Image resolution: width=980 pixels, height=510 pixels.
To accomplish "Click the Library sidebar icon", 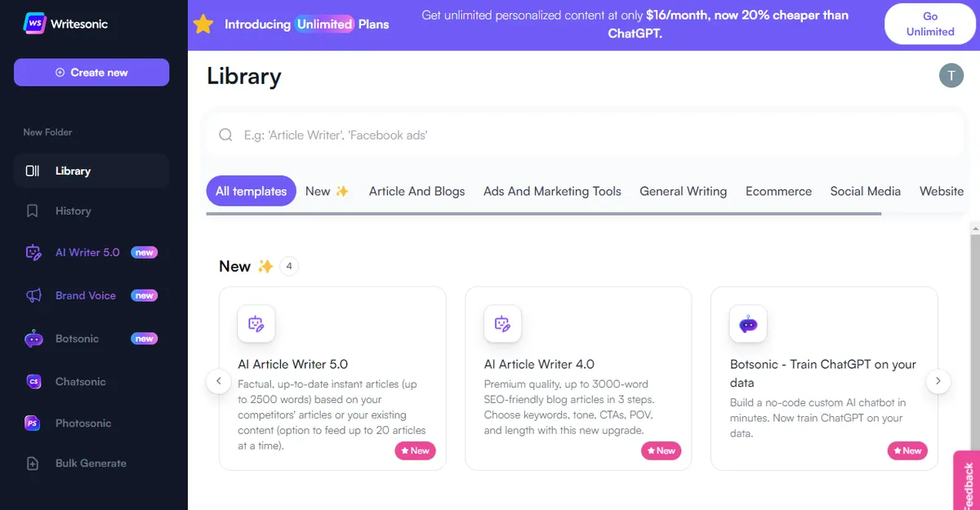I will 33,171.
